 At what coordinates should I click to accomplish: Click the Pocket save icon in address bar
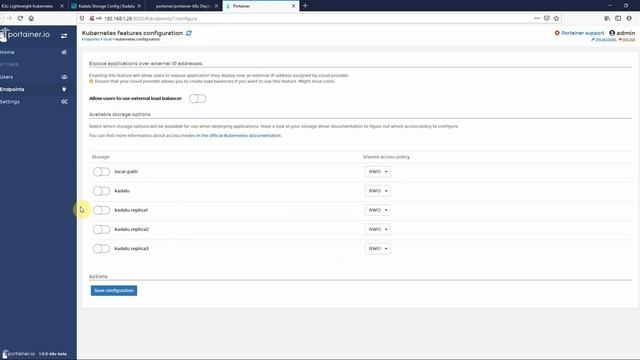(547, 18)
